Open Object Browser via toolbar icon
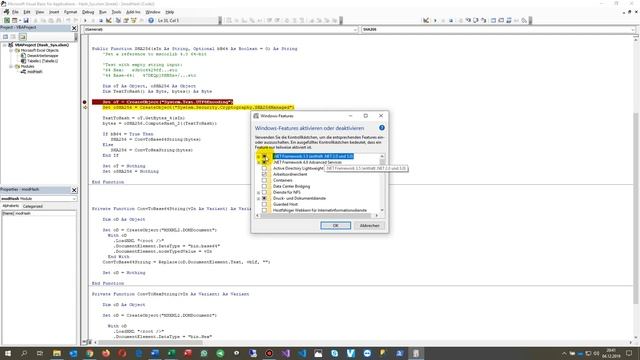This screenshot has width=640, height=360. pos(133,20)
